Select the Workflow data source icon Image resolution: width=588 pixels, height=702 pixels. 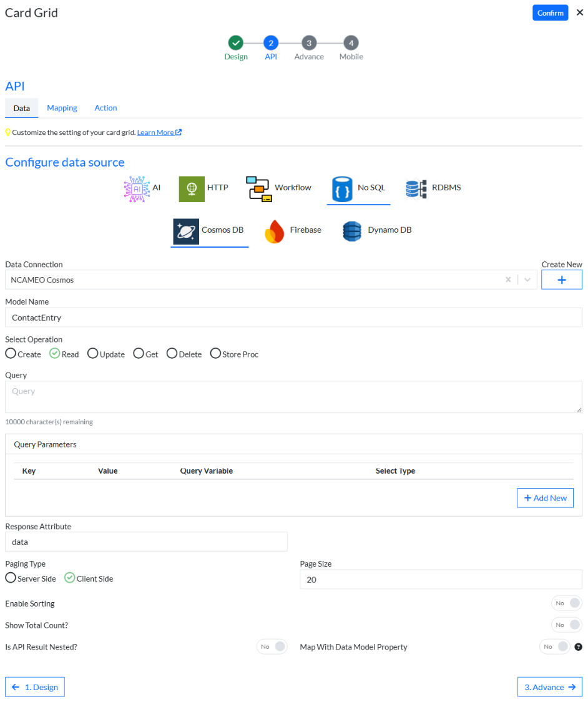coord(259,188)
